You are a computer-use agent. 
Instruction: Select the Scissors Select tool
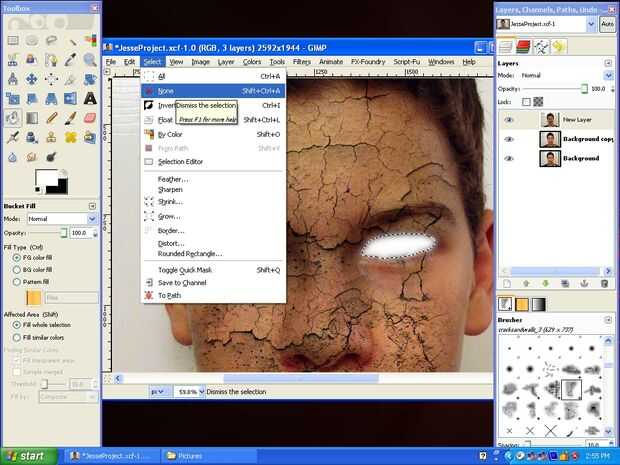coord(13,60)
